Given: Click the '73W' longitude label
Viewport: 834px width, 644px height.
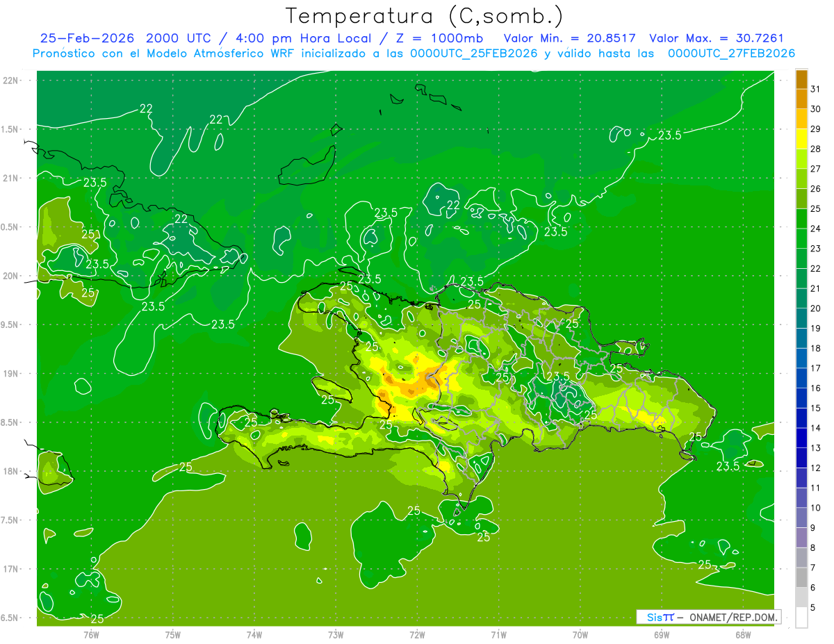Looking at the screenshot, I should pos(336,634).
